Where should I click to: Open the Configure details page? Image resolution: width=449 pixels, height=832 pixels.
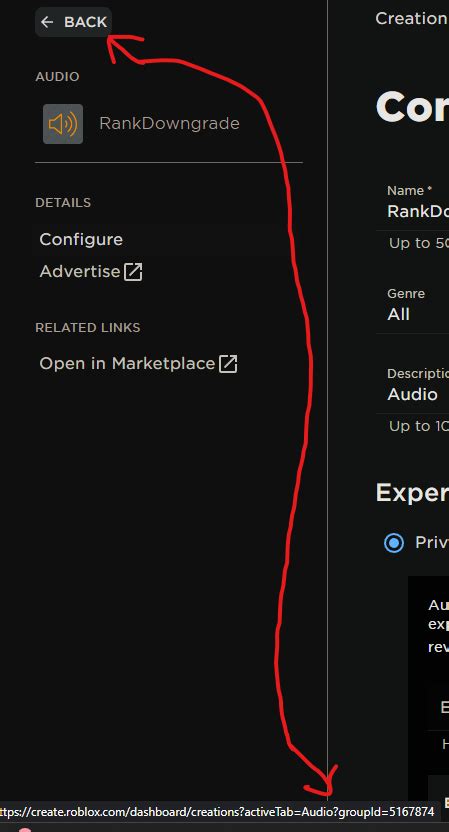click(81, 239)
